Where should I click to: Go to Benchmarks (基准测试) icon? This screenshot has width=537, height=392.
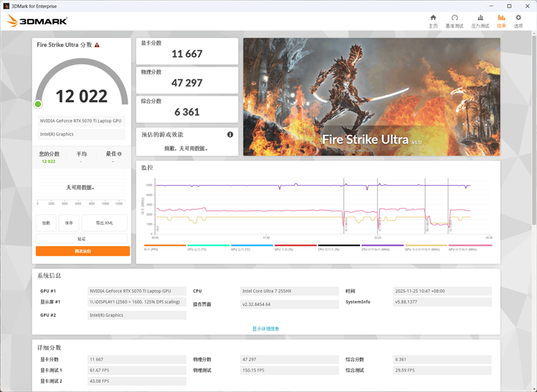[454, 21]
